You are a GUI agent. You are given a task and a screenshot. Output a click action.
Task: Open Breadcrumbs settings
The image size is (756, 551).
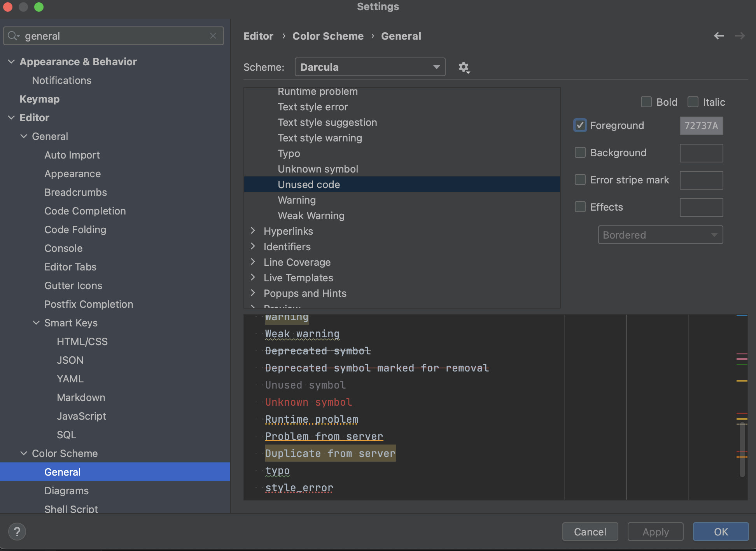point(75,192)
